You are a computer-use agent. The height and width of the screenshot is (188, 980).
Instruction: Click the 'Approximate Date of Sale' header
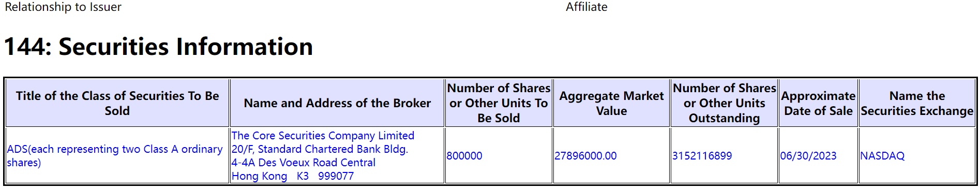click(x=818, y=103)
